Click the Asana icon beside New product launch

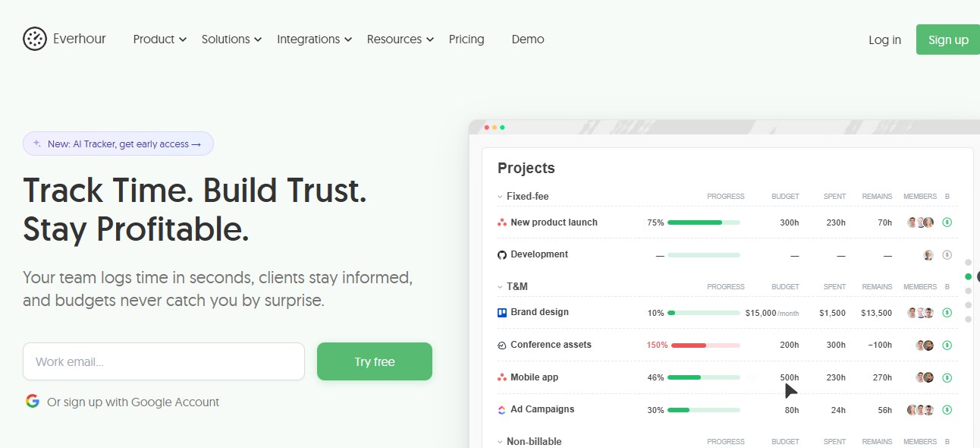coord(501,222)
